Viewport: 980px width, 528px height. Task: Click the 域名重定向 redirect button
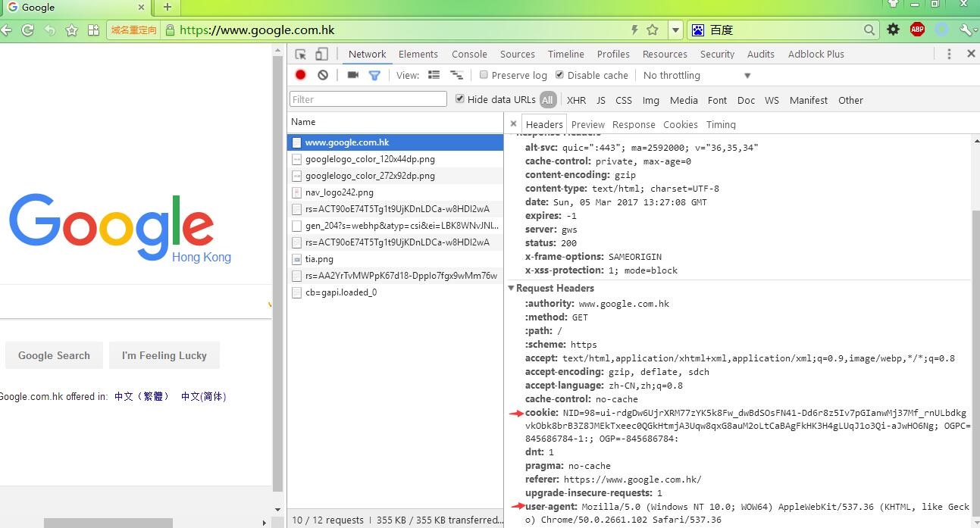(x=133, y=30)
